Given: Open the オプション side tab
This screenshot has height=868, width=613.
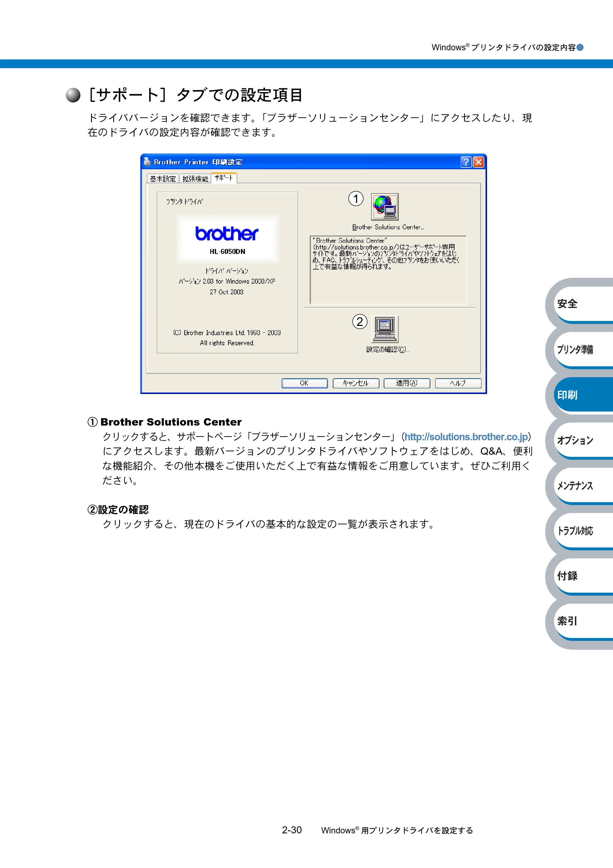Looking at the screenshot, I should pyautogui.click(x=584, y=440).
